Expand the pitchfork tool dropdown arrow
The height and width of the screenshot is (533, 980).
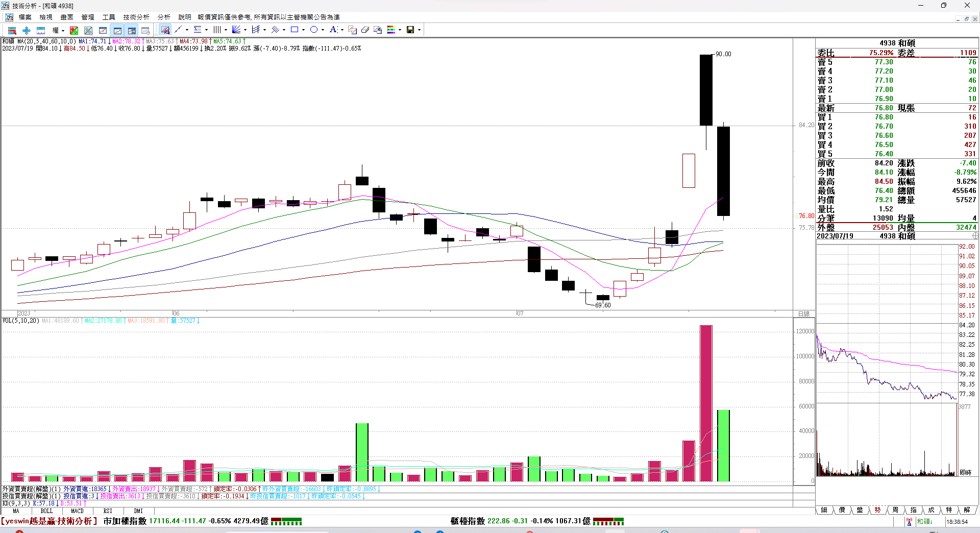pos(264,30)
